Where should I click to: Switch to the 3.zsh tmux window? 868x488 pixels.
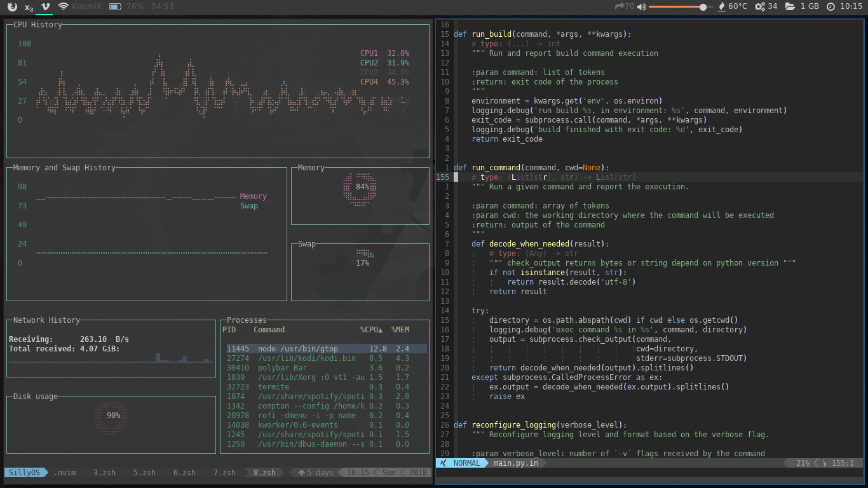point(104,473)
